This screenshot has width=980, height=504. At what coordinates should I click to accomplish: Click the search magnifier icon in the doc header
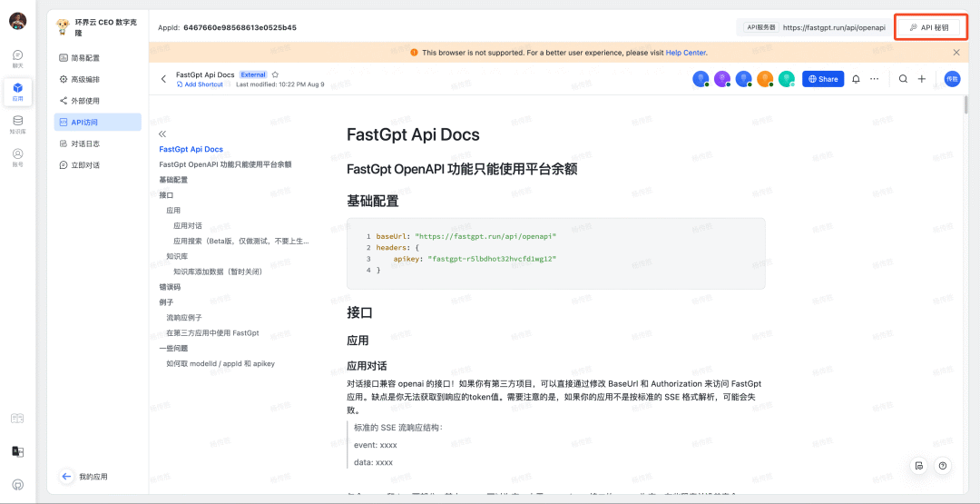point(903,79)
